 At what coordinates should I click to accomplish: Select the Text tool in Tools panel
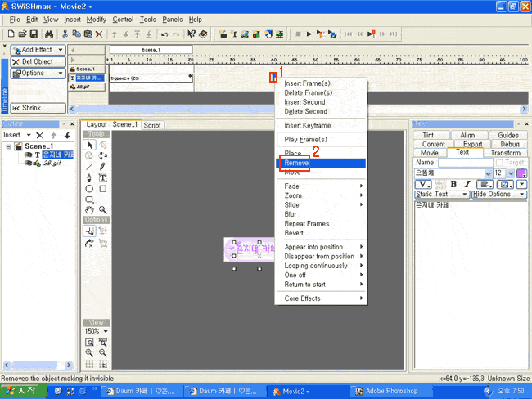pyautogui.click(x=102, y=177)
